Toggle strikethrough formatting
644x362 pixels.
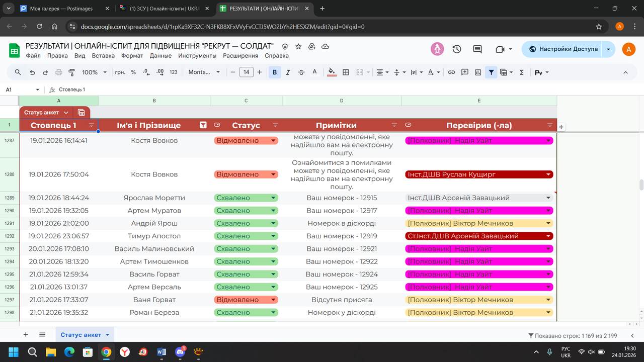tap(301, 72)
